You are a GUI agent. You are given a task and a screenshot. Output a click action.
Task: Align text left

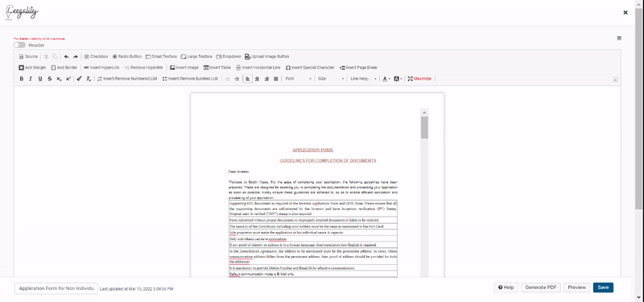(x=248, y=78)
